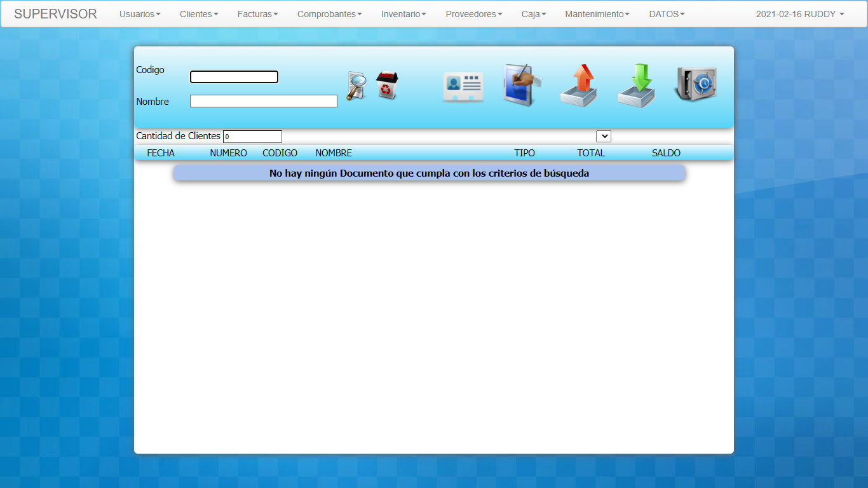Expand the Proveedores menu
This screenshot has height=488, width=868.
coord(473,14)
